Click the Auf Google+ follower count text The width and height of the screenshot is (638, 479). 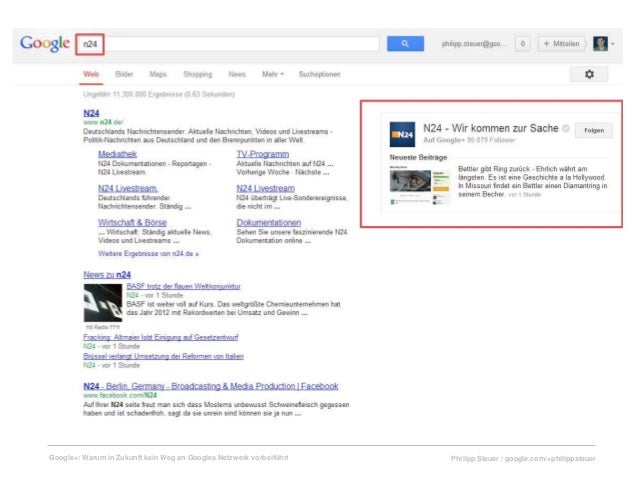(469, 140)
